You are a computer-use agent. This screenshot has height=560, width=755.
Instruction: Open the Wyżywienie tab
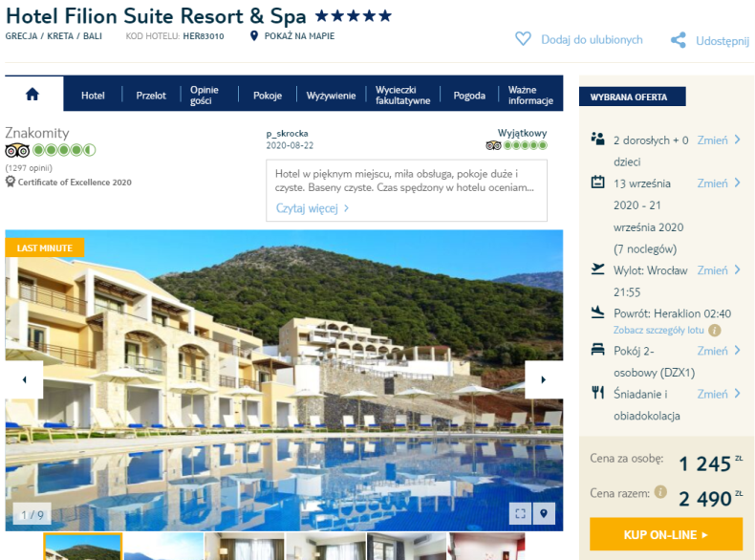click(x=331, y=96)
